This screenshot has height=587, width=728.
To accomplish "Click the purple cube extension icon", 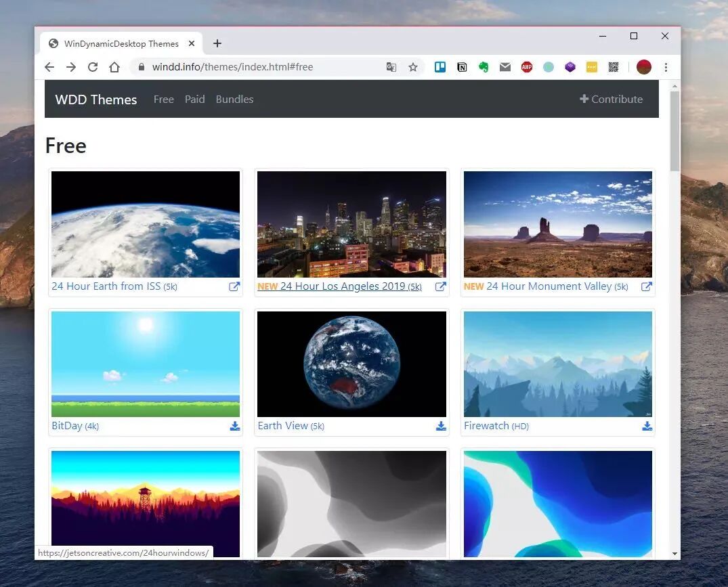I will tap(570, 67).
